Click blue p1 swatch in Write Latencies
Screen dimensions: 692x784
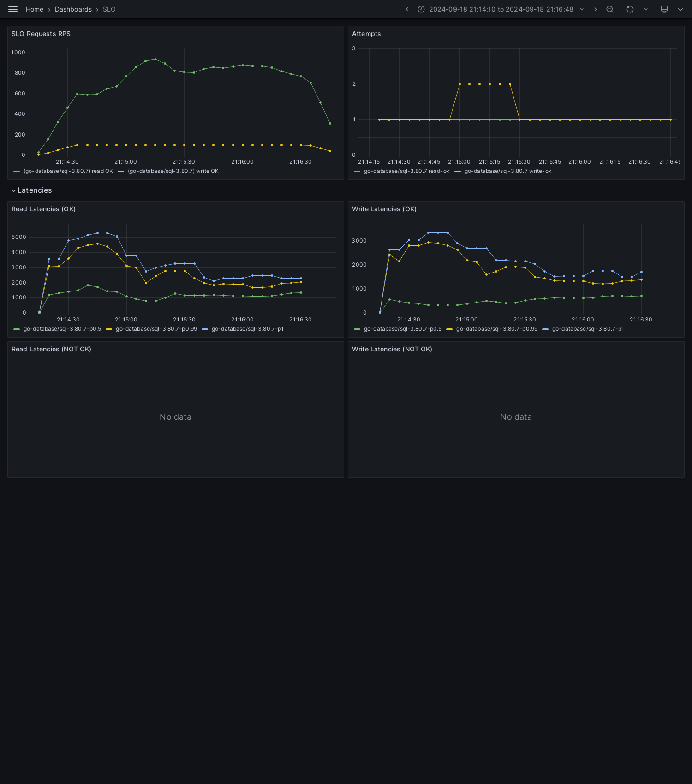545,329
